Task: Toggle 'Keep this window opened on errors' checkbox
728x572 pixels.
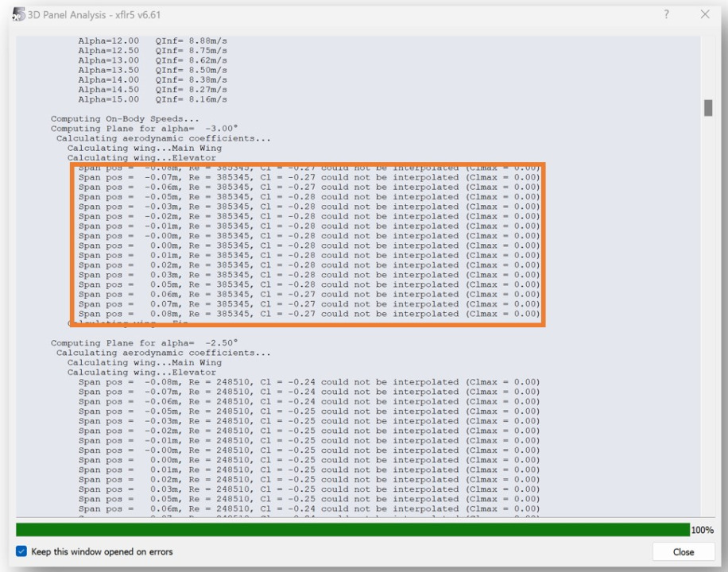Action: (21, 551)
